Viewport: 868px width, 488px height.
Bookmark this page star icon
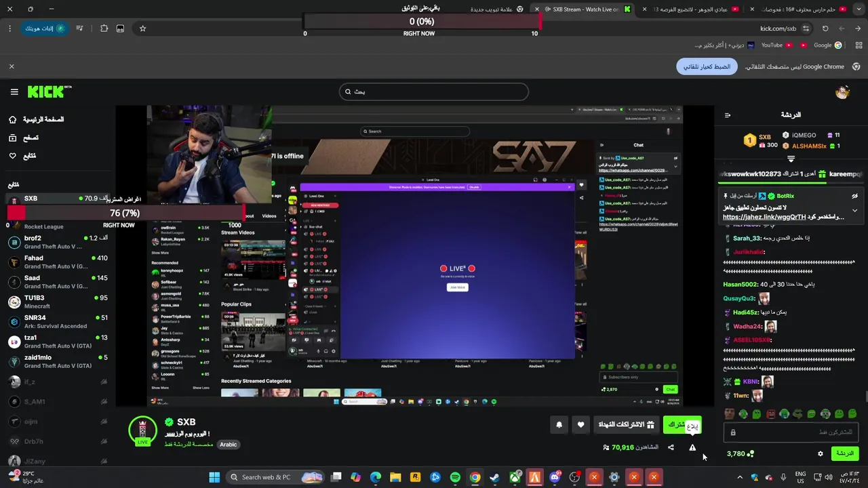142,28
